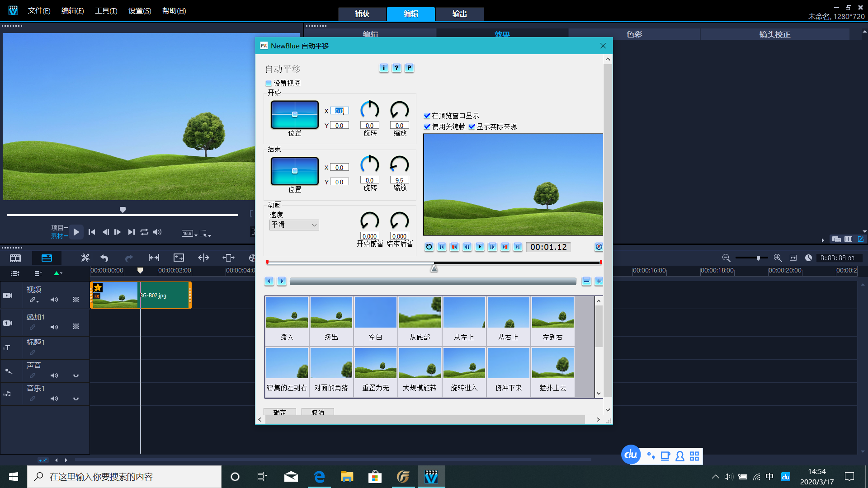Disable 使用关键帧 checkbox
The height and width of the screenshot is (488, 868).
tap(427, 127)
